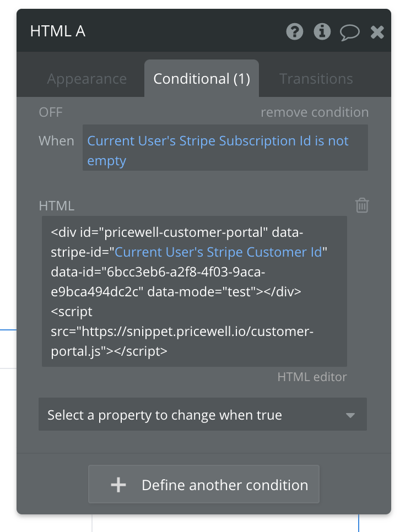Click inside the HTML code text box

coord(194,291)
